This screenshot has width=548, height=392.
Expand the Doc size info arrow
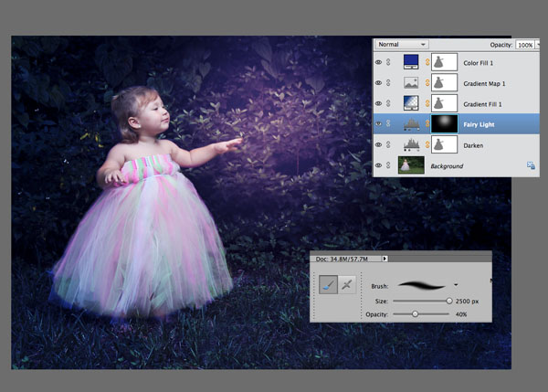coord(385,259)
